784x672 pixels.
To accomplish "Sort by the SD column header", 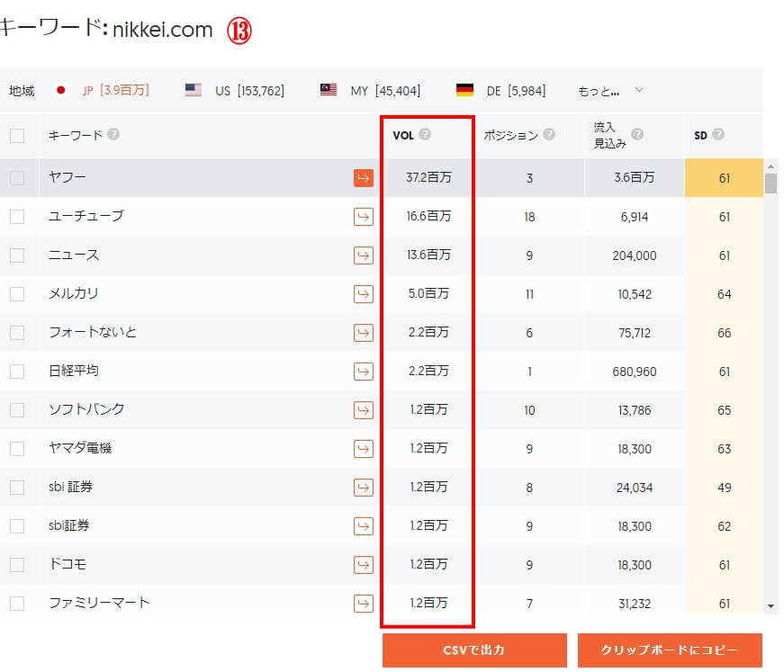I will (700, 135).
